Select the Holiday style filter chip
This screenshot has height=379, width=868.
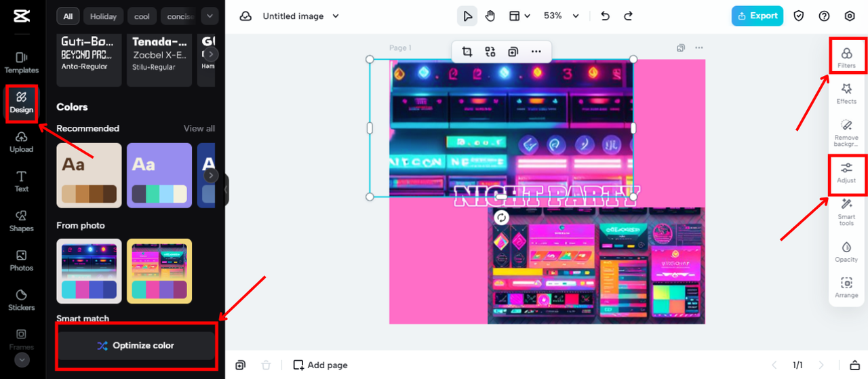pyautogui.click(x=103, y=16)
